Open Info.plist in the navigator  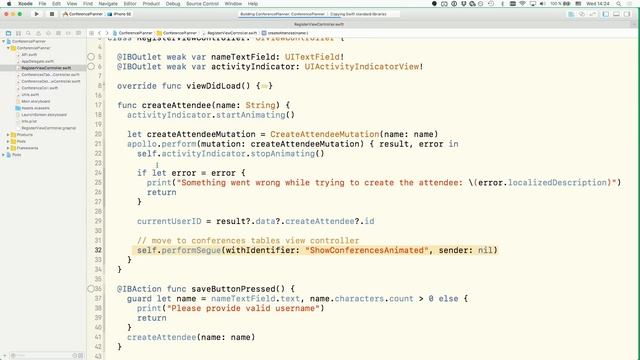pos(29,121)
